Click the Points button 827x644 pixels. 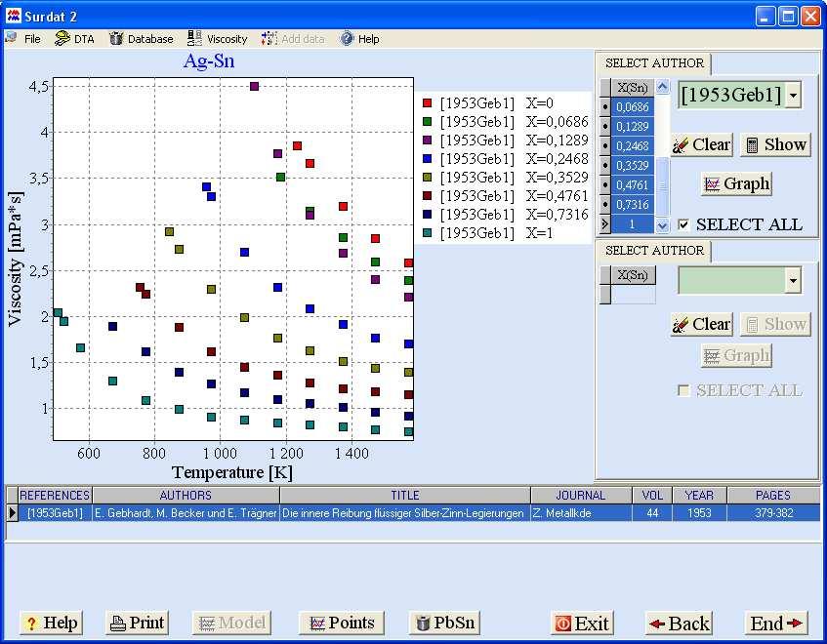click(x=341, y=623)
